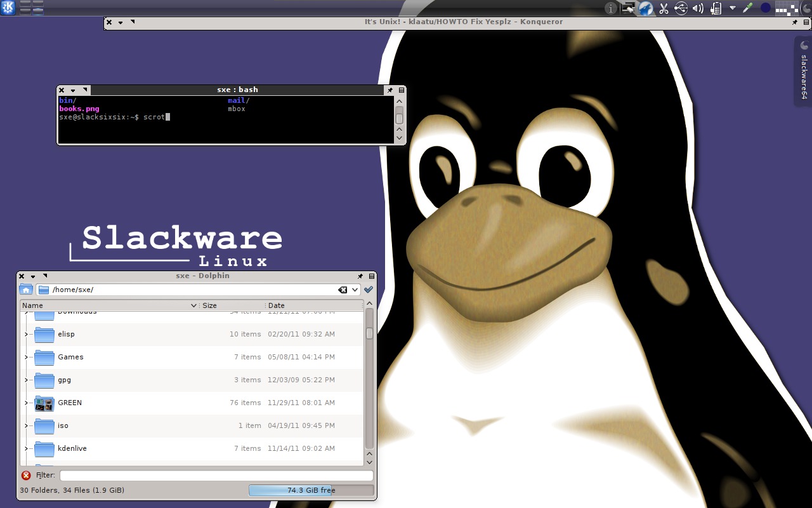Expand the gpg folder tree arrow
This screenshot has width=812, height=508.
[26, 380]
